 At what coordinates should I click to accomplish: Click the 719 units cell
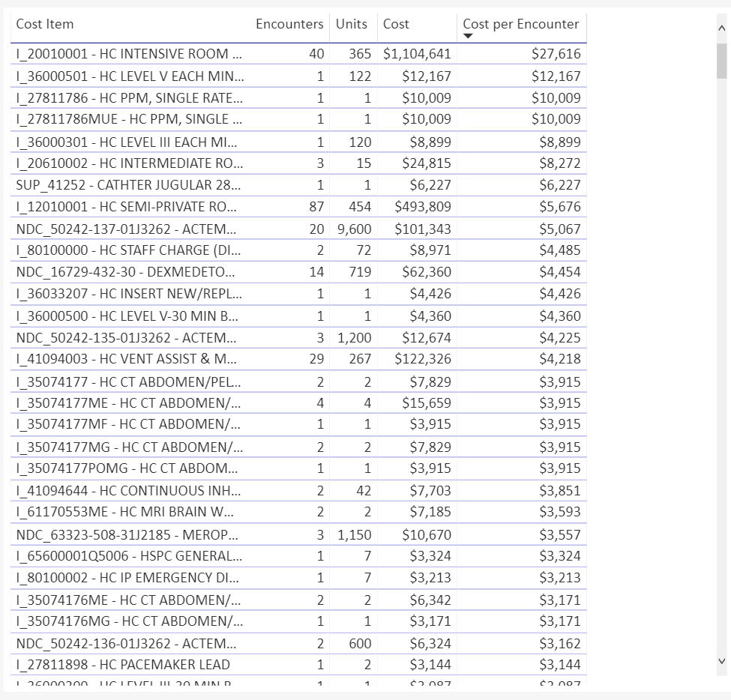(x=360, y=272)
